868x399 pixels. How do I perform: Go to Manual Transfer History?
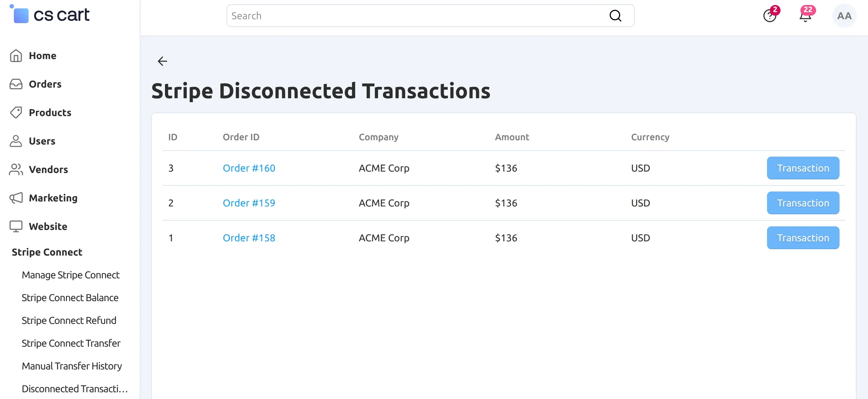(x=72, y=366)
